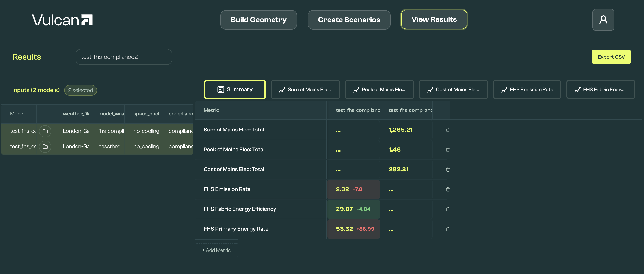Toggle selection of passthrough model row

pos(111,147)
